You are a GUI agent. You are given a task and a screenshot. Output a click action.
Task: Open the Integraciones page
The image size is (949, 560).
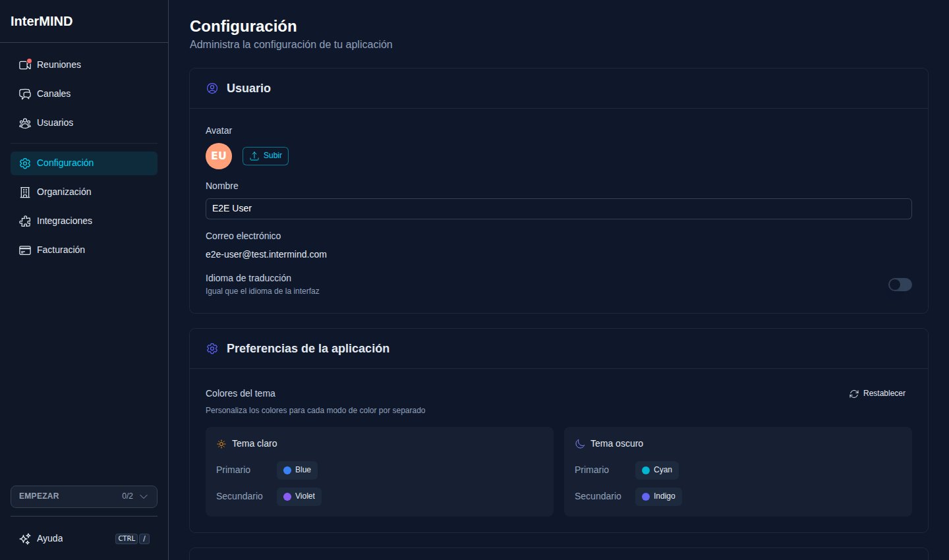coord(84,221)
